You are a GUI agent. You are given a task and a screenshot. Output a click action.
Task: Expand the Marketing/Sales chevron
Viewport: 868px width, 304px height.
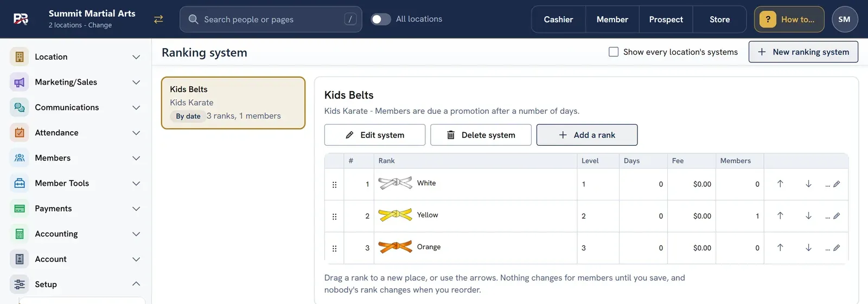click(x=136, y=82)
